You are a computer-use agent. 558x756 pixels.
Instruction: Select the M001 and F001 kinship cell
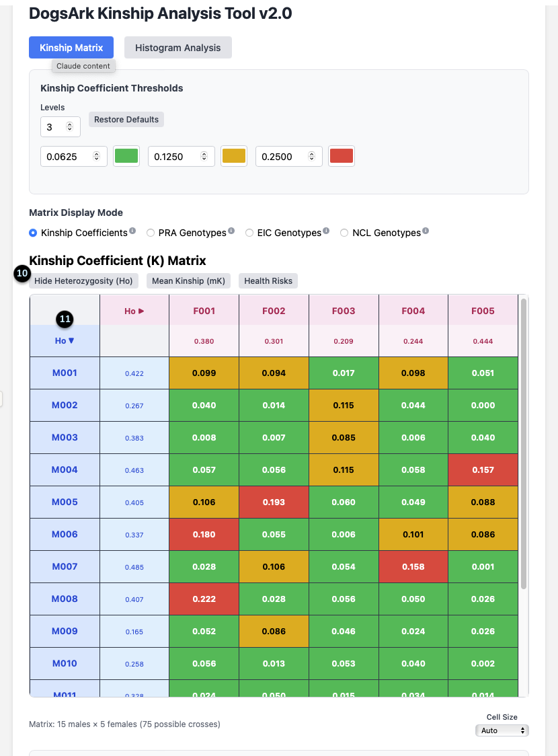coord(203,373)
